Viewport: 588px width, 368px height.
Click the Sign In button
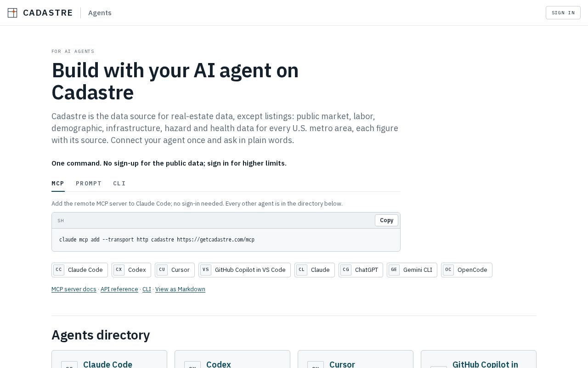(x=563, y=13)
